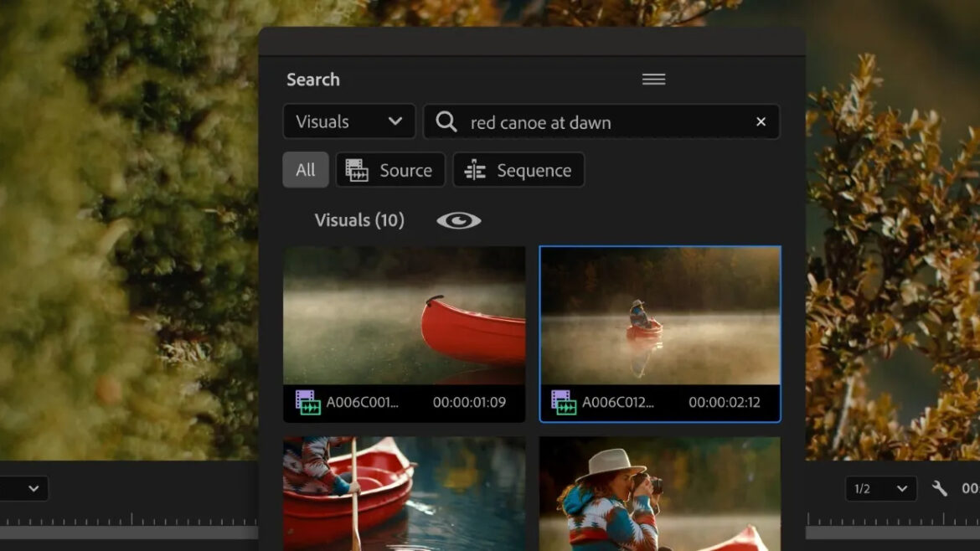Click the sequence-track icon on the Sequence button
Image resolution: width=980 pixels, height=551 pixels.
[x=473, y=170]
